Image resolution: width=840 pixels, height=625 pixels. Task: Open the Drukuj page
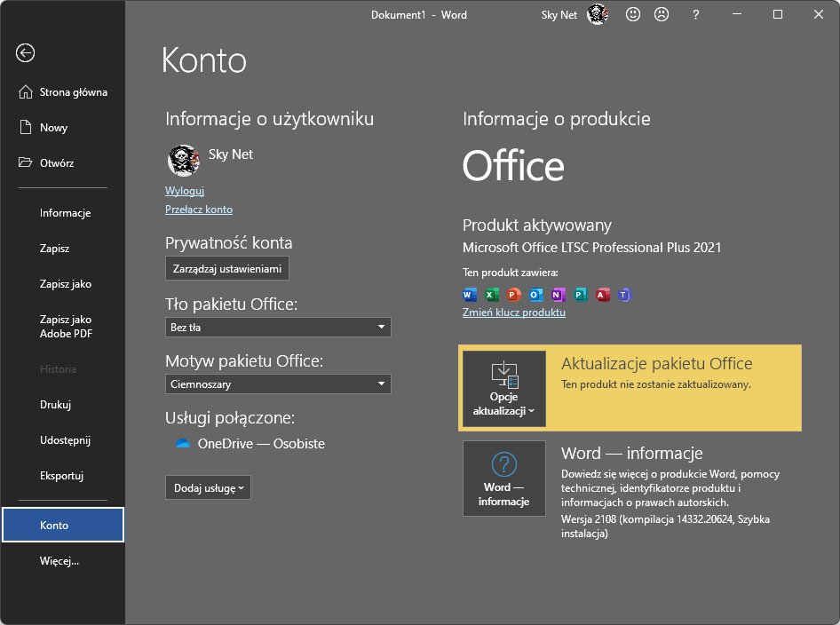(55, 404)
